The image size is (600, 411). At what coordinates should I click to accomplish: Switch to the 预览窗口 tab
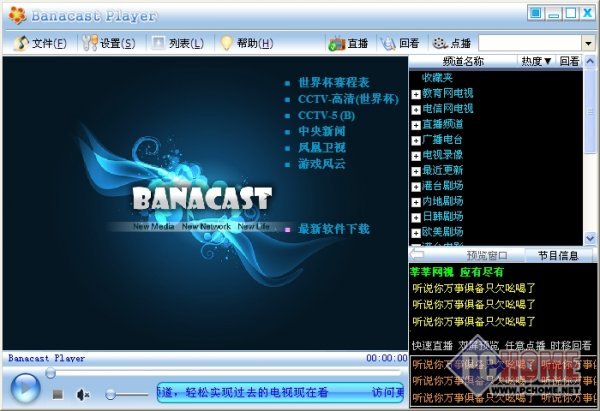[x=487, y=255]
